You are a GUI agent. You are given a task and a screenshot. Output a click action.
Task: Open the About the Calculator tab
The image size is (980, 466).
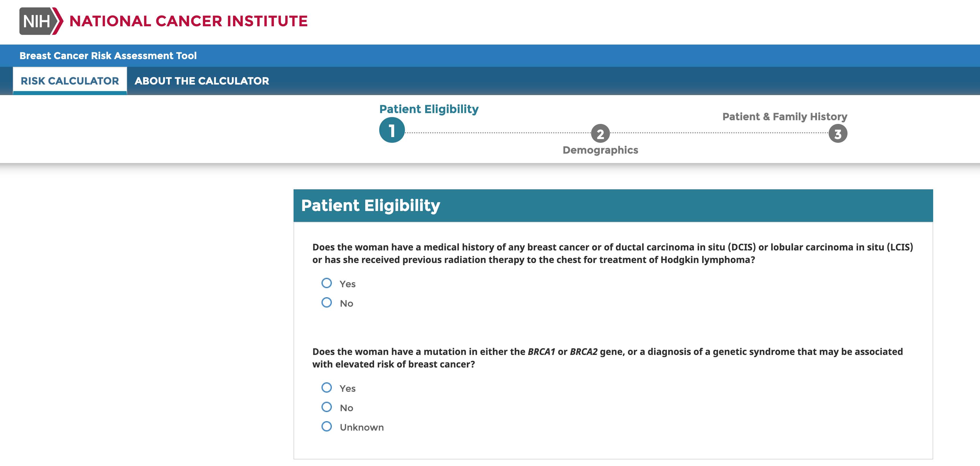coord(202,81)
